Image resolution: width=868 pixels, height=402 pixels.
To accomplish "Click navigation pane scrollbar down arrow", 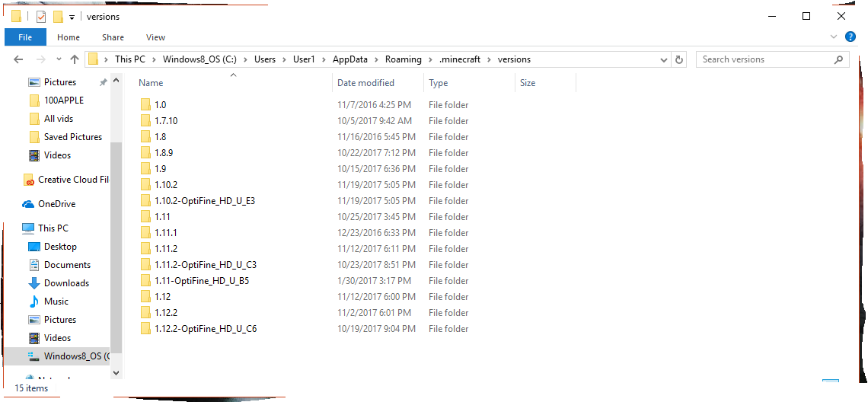I will [x=116, y=372].
